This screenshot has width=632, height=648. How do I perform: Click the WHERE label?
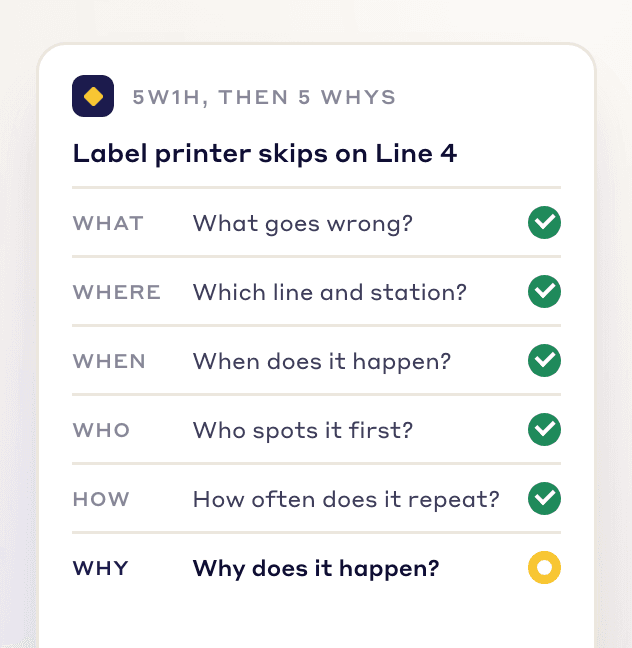(117, 293)
